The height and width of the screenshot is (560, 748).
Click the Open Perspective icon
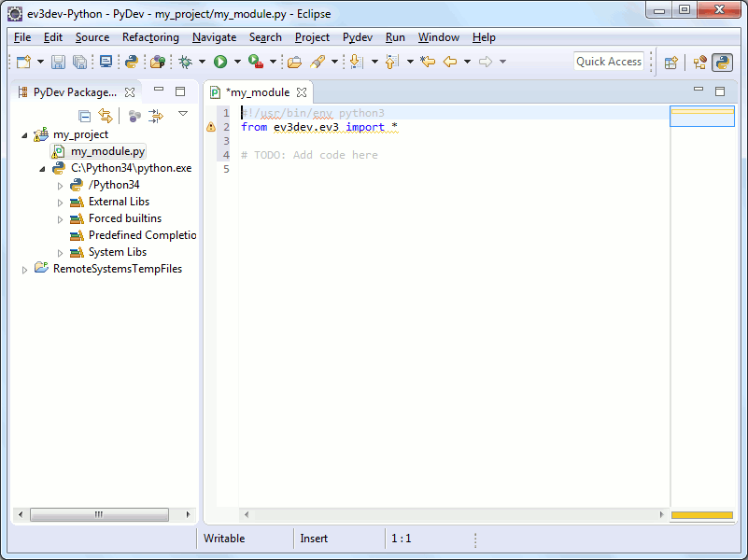671,63
